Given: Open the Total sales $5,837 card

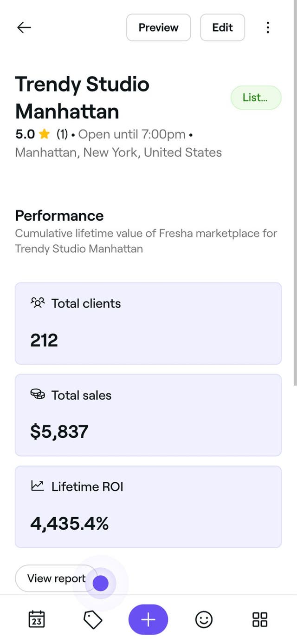Looking at the screenshot, I should (x=148, y=415).
